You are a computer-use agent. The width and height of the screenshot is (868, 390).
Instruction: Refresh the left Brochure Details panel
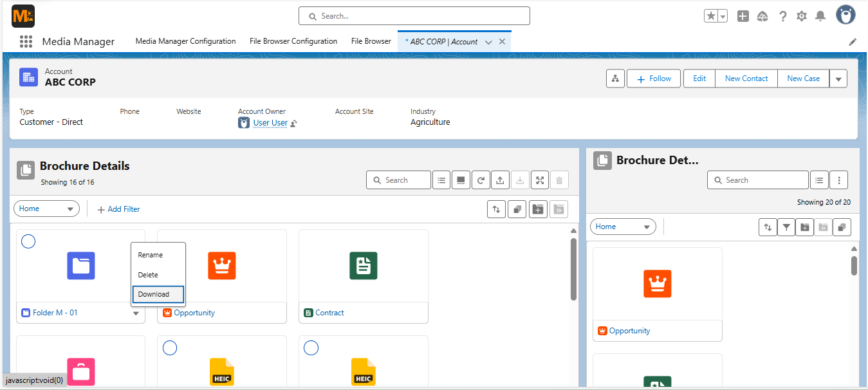point(480,180)
